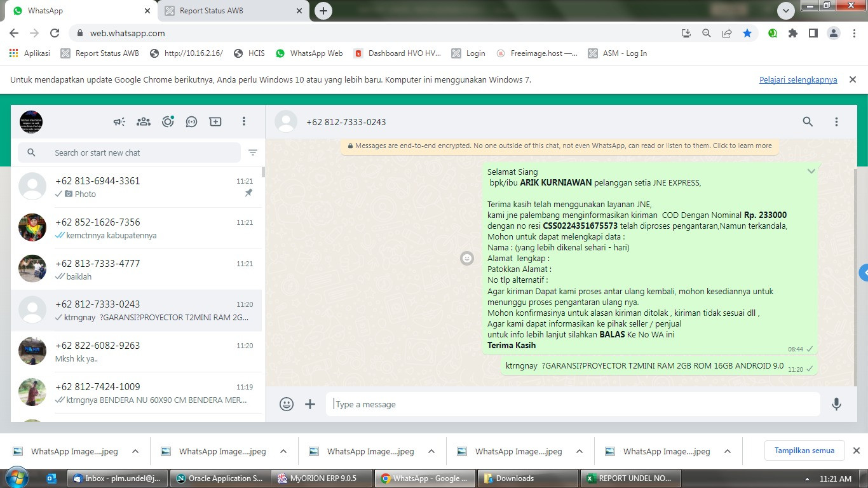The height and width of the screenshot is (488, 868).
Task: Open ASM - Log In bookmark
Action: 618,53
